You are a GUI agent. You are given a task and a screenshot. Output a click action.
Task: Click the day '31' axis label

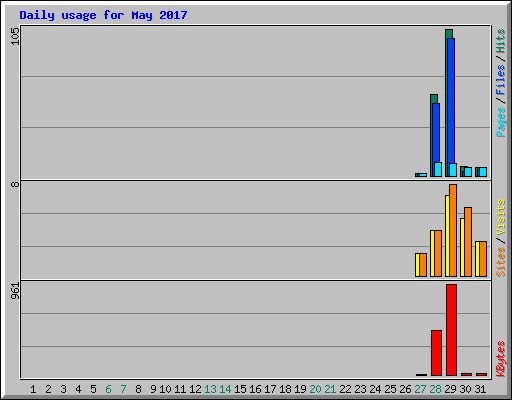(x=480, y=389)
